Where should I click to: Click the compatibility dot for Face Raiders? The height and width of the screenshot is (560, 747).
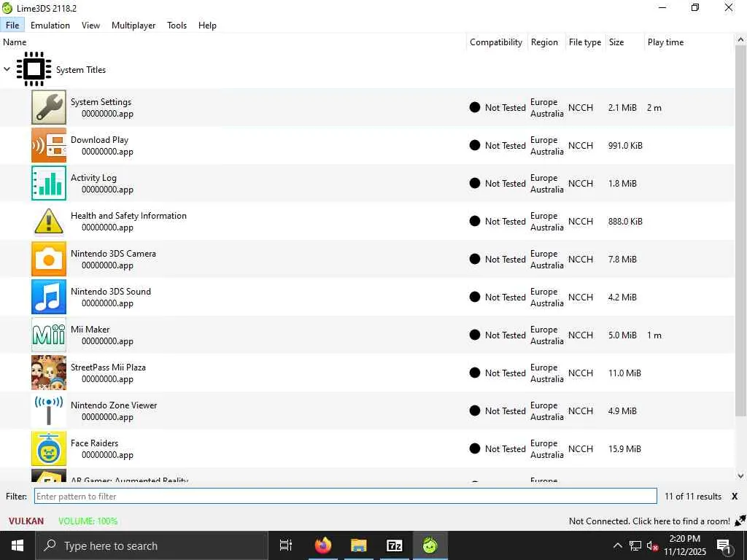tap(474, 448)
